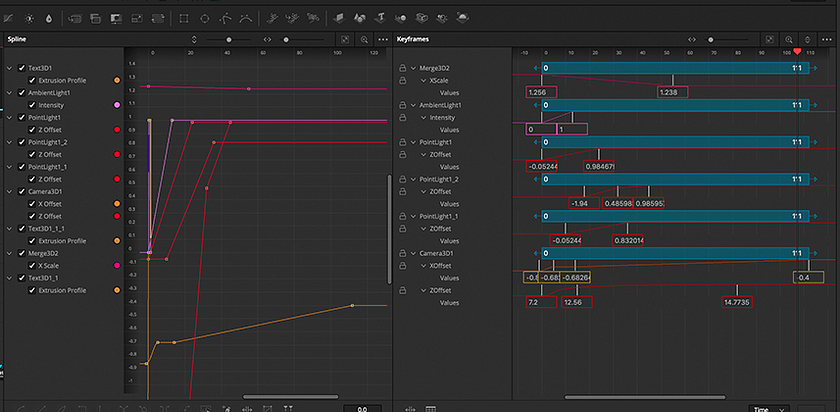Click AmbientLight1 Intensity pink color dot
This screenshot has height=412, width=840.
pyautogui.click(x=117, y=105)
